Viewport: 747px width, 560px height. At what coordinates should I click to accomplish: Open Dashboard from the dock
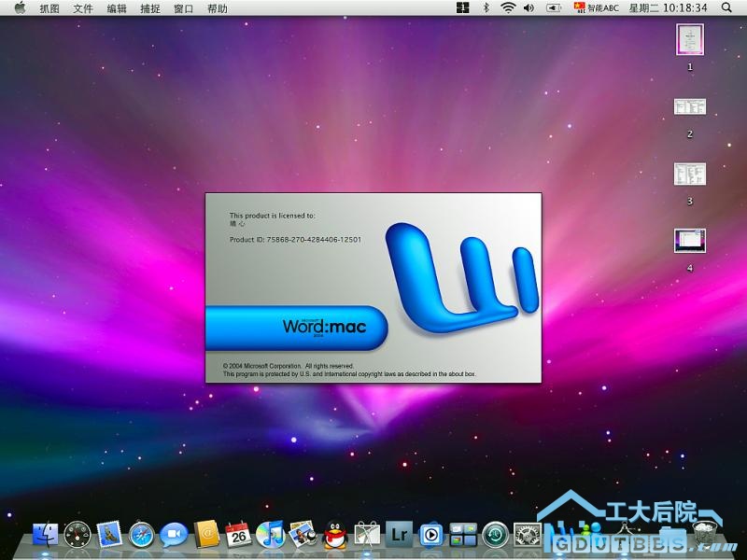(78, 534)
